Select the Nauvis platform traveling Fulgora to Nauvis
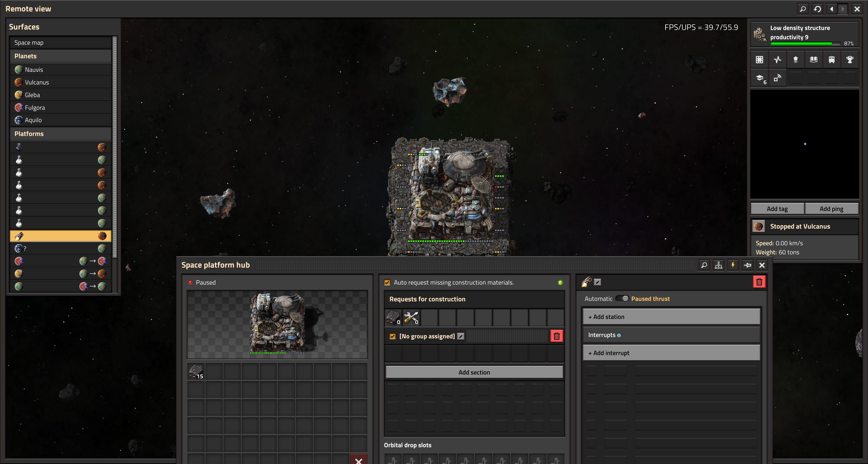868x464 pixels. tap(61, 286)
